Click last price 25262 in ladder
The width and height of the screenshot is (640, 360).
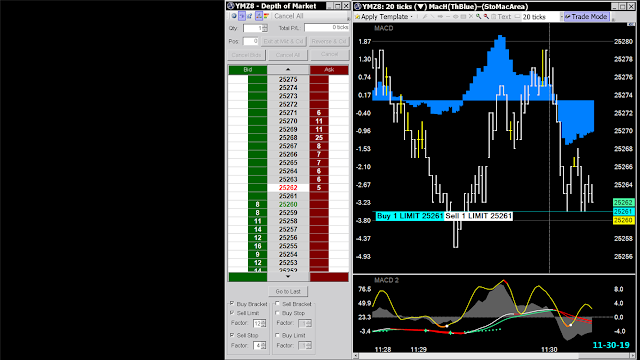288,188
